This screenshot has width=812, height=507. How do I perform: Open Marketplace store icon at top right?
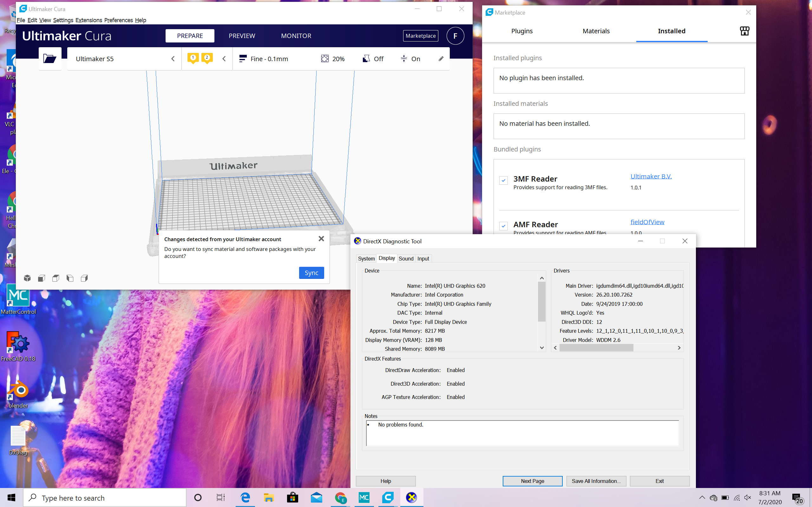[744, 31]
